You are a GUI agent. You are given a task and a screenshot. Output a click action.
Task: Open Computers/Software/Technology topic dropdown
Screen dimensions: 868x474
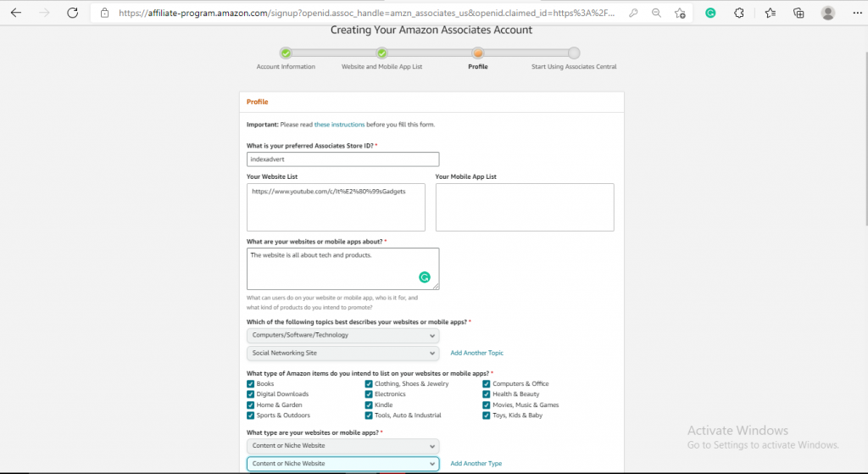[342, 336]
